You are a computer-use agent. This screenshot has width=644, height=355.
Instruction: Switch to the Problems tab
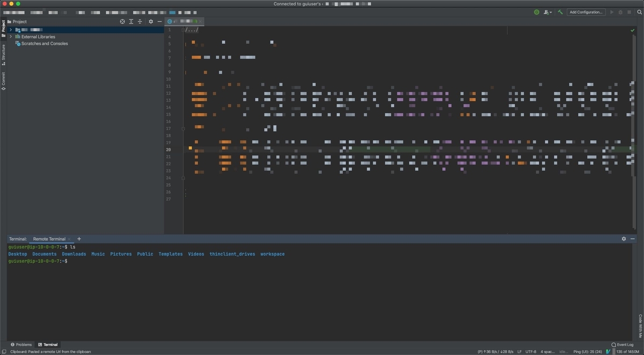21,344
